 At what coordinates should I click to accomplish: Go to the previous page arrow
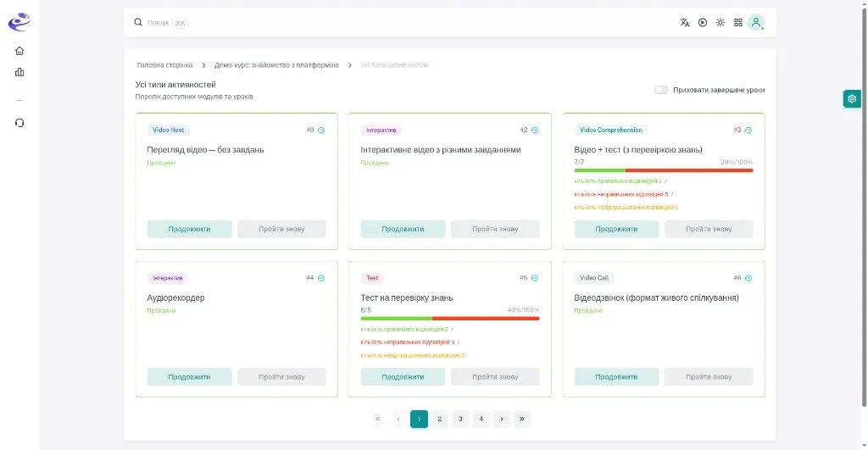(398, 419)
